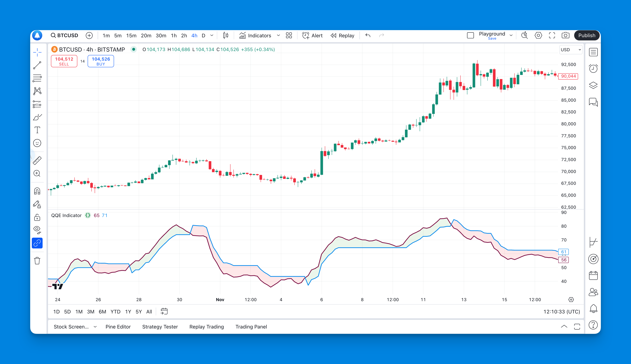
Task: Open the alerts clock panel
Action: tap(593, 68)
